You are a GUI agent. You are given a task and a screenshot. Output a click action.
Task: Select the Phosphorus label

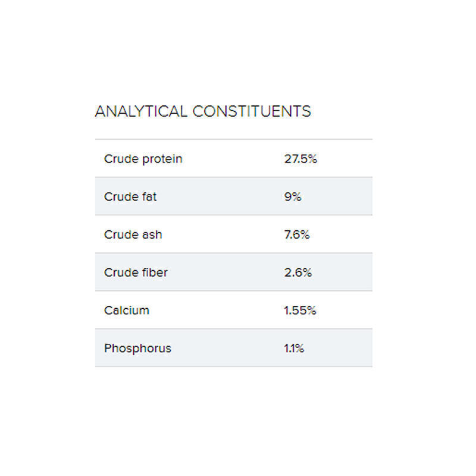click(137, 348)
